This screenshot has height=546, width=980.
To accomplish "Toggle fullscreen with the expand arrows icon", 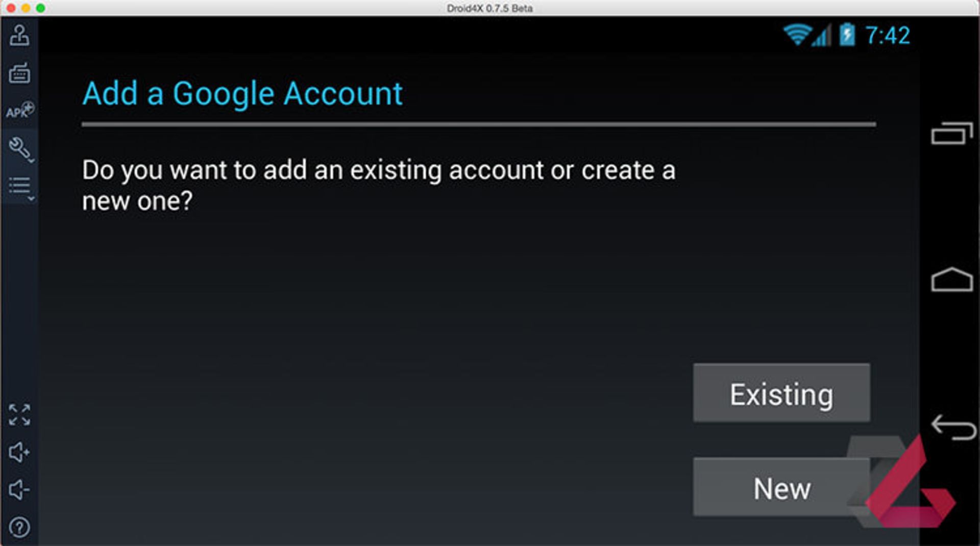I will pos(19,415).
